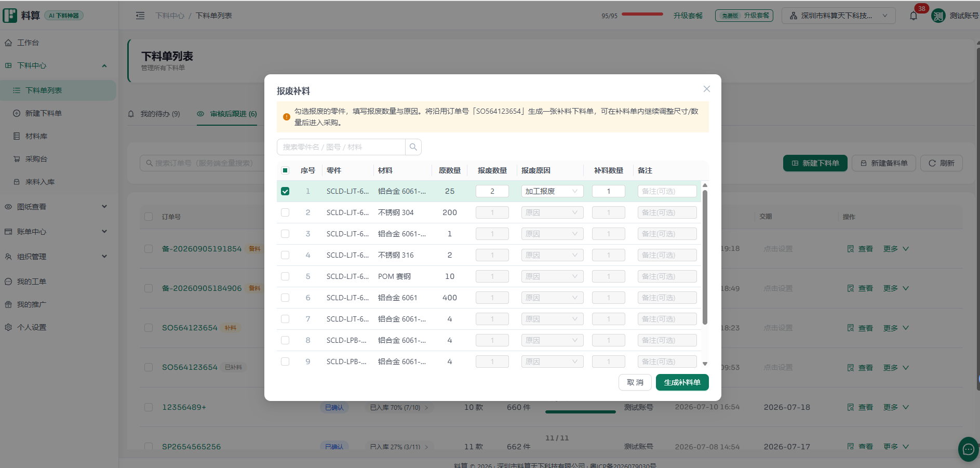The height and width of the screenshot is (468, 980).
Task: Open 我的推广 in the sidebar
Action: (x=32, y=304)
